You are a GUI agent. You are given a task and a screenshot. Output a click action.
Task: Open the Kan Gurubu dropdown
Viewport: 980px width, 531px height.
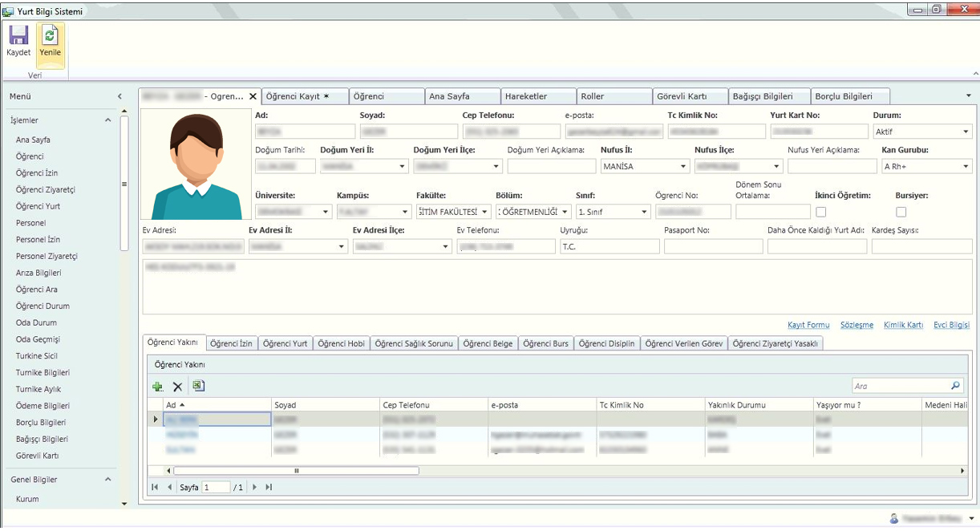pos(966,167)
